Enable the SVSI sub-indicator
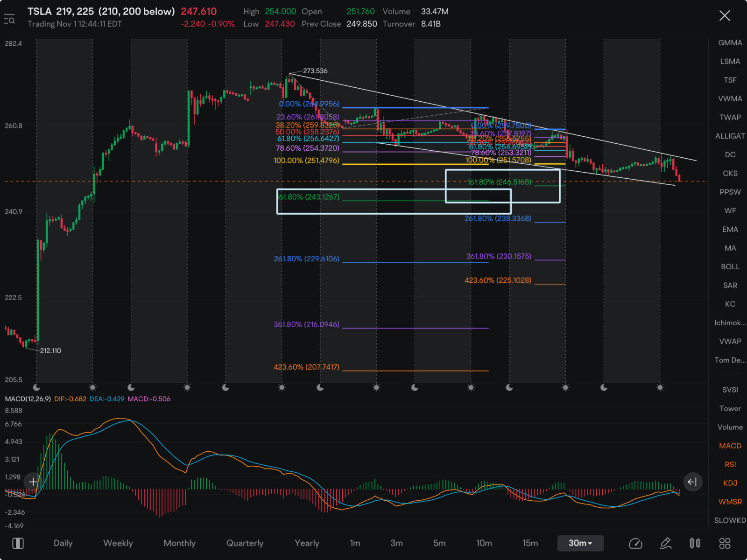Image resolution: width=747 pixels, height=560 pixels. (730, 390)
